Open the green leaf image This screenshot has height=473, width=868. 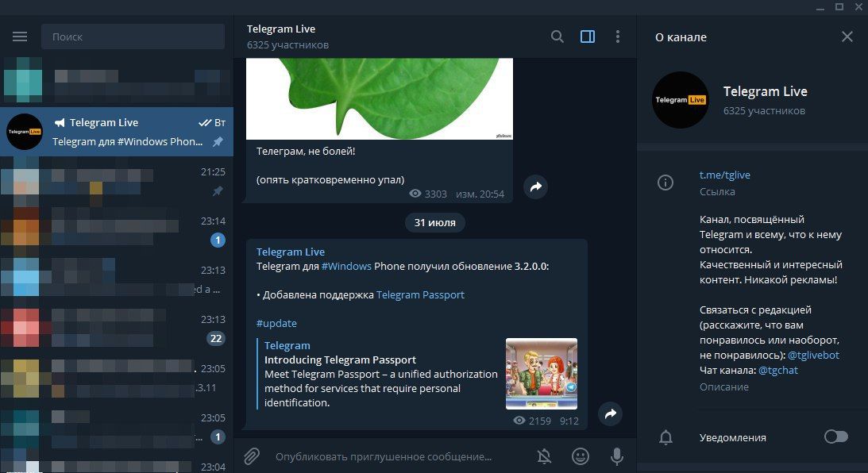pos(379,98)
